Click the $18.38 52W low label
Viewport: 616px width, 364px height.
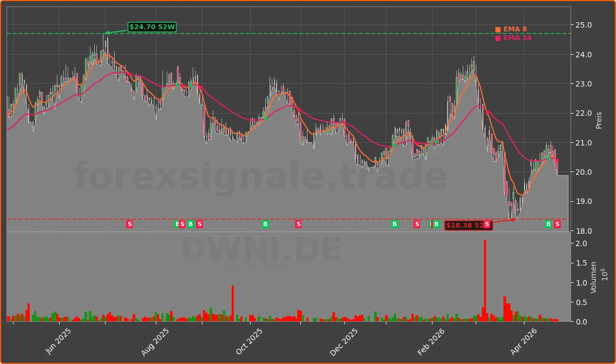pos(468,226)
